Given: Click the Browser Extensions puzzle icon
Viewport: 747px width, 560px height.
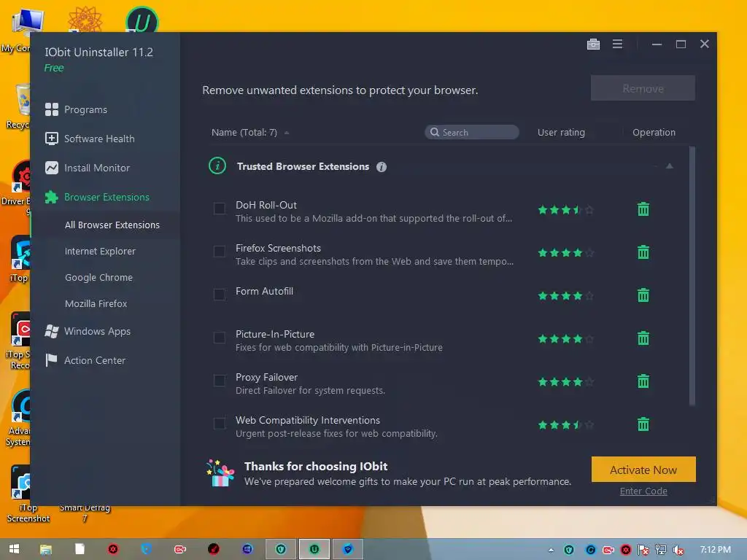Looking at the screenshot, I should click(x=52, y=197).
